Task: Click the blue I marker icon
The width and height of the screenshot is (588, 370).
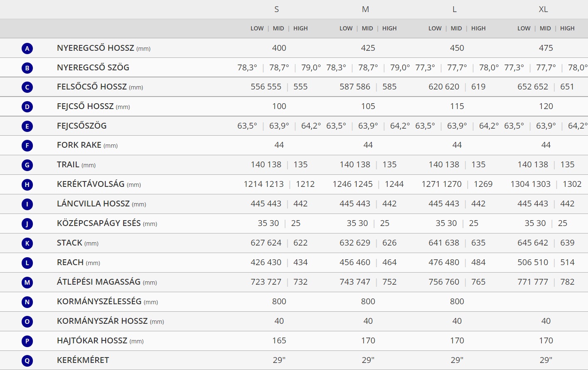Action: point(27,204)
